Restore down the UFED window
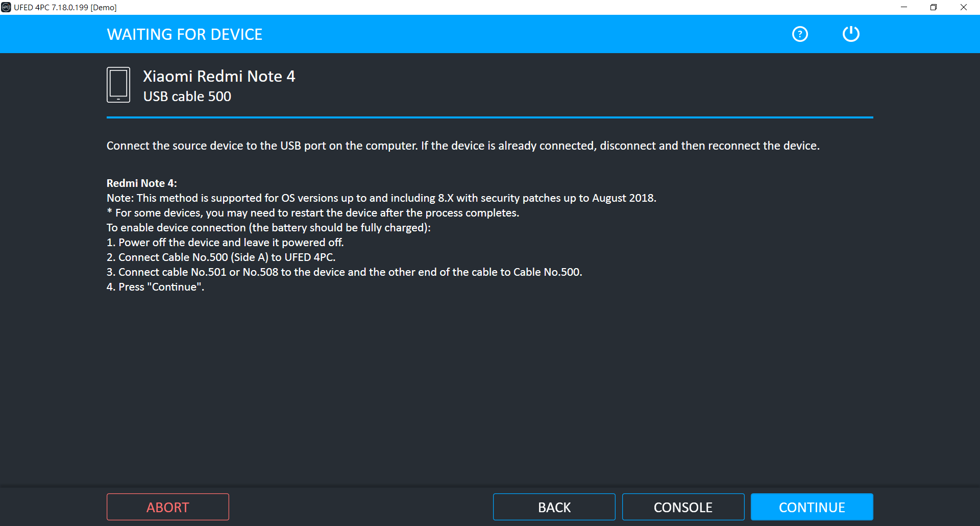This screenshot has height=526, width=980. point(934,7)
